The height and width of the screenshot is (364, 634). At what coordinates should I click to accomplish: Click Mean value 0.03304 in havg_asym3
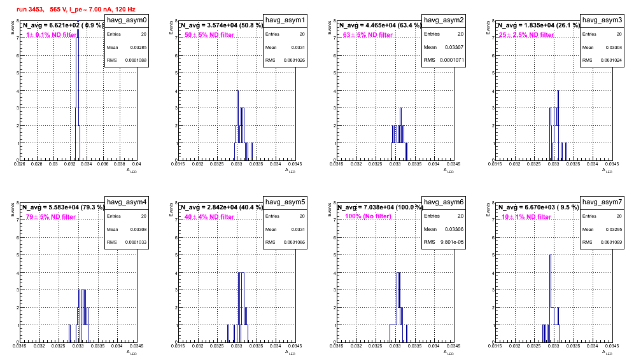(614, 48)
